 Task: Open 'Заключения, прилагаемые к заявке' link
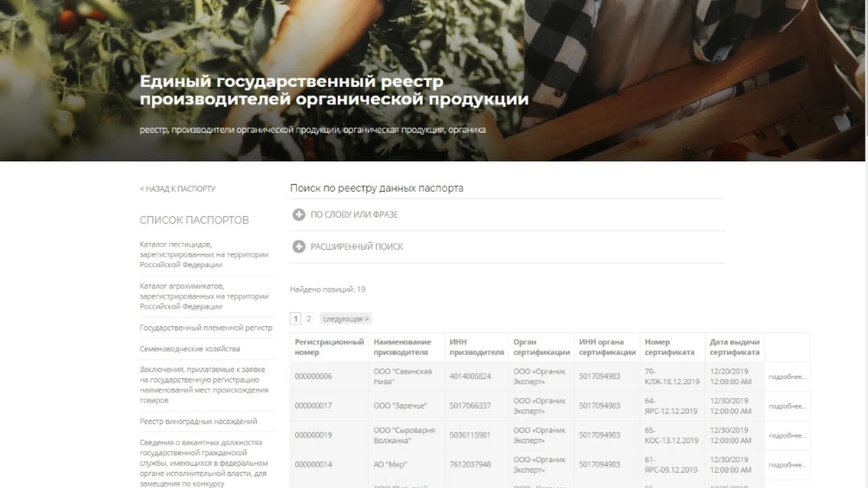tap(204, 385)
